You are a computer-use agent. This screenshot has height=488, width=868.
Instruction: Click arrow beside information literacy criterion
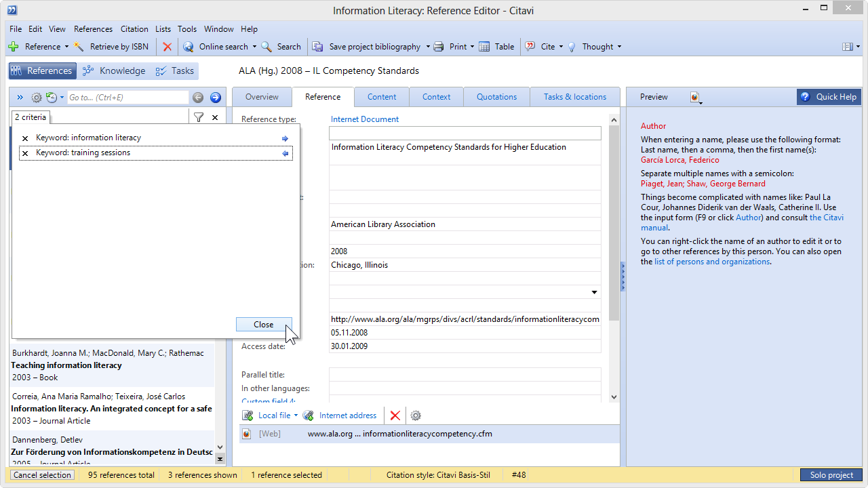[x=285, y=138]
